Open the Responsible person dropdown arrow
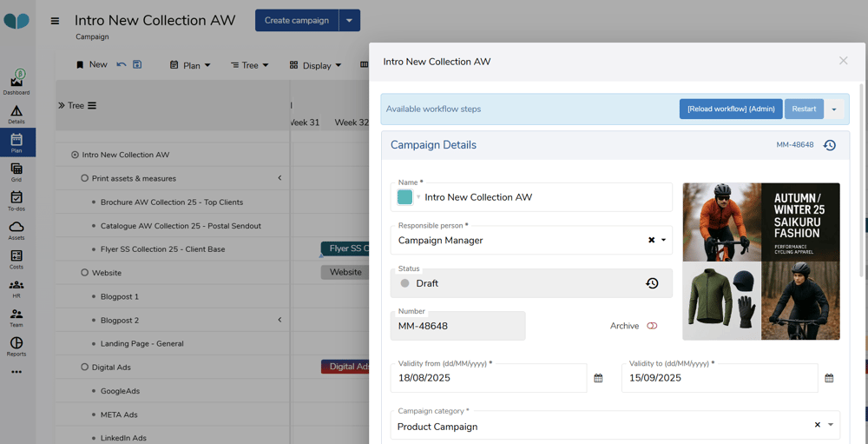This screenshot has width=868, height=444. pyautogui.click(x=664, y=241)
